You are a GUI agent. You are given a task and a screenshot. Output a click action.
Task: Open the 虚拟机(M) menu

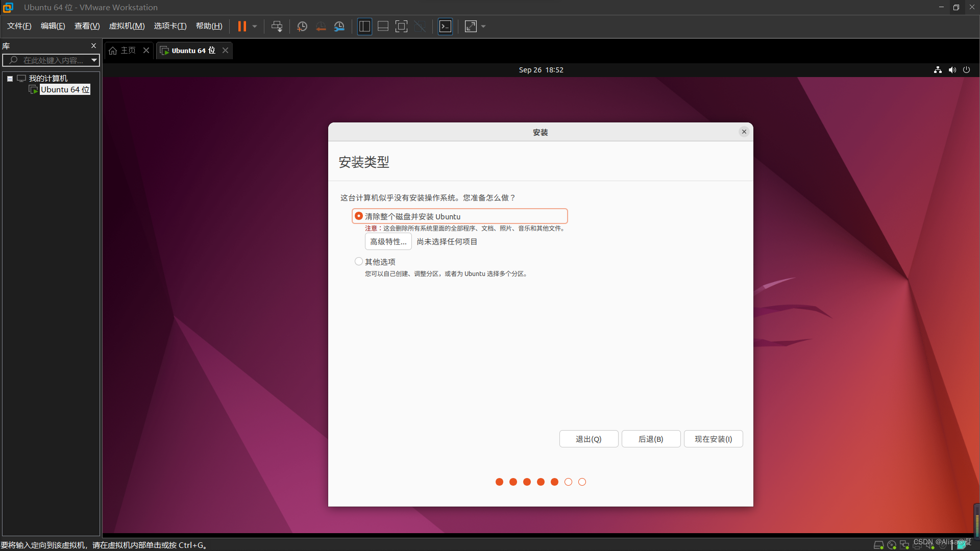pyautogui.click(x=127, y=26)
